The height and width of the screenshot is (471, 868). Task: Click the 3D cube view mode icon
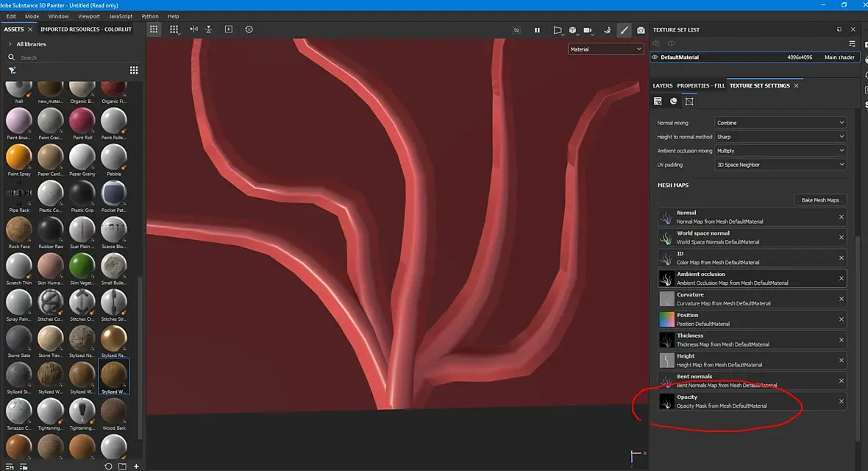click(572, 30)
